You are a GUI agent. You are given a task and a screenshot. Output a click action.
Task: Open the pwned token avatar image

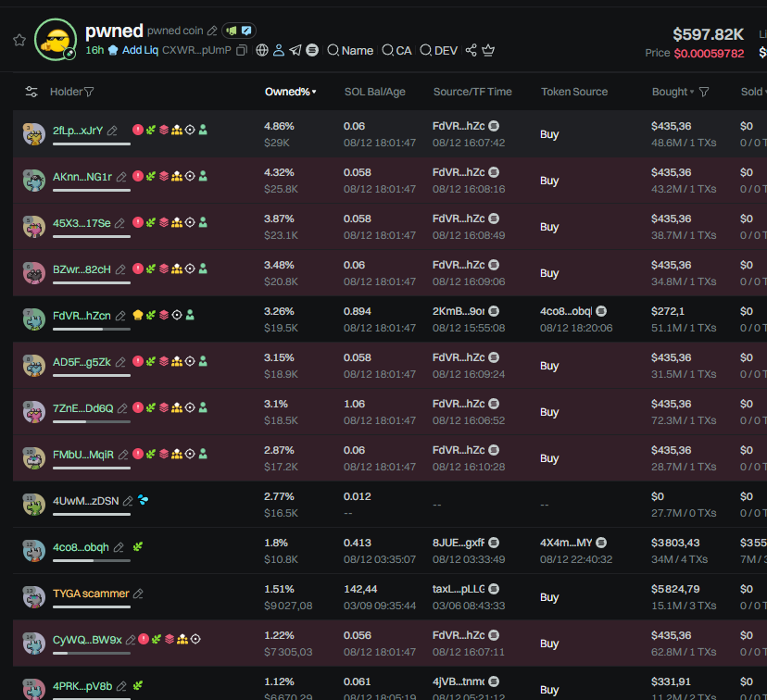(56, 40)
